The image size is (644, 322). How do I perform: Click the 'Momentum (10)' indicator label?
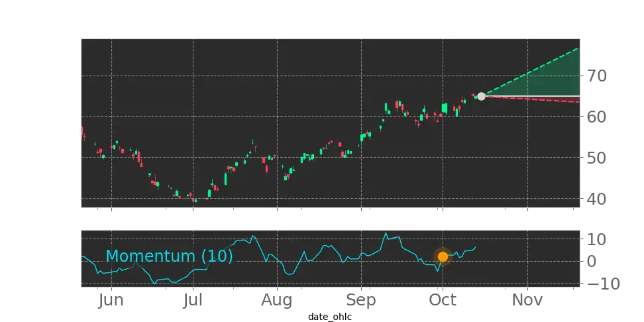[x=169, y=256]
